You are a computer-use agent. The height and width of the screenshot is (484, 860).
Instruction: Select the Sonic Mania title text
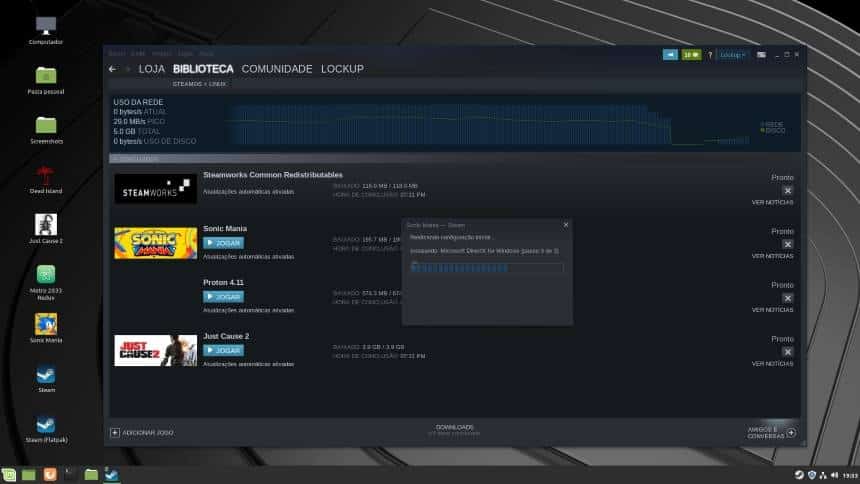coord(225,228)
